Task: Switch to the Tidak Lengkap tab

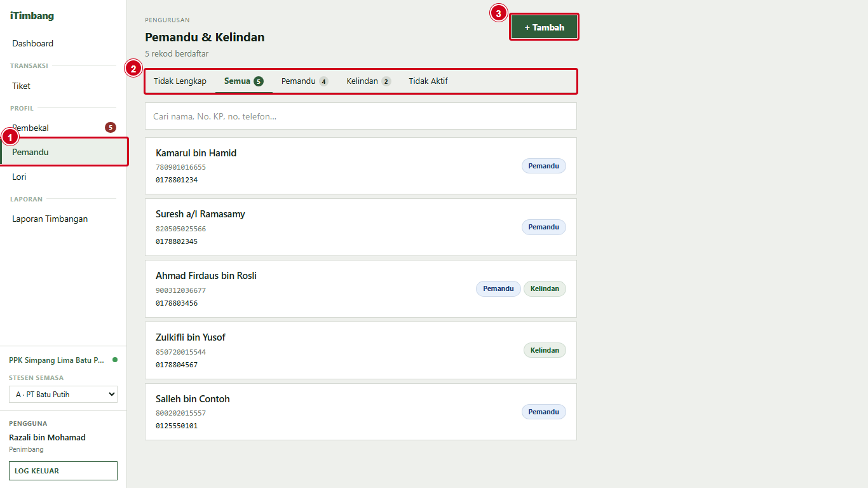Action: 180,81
